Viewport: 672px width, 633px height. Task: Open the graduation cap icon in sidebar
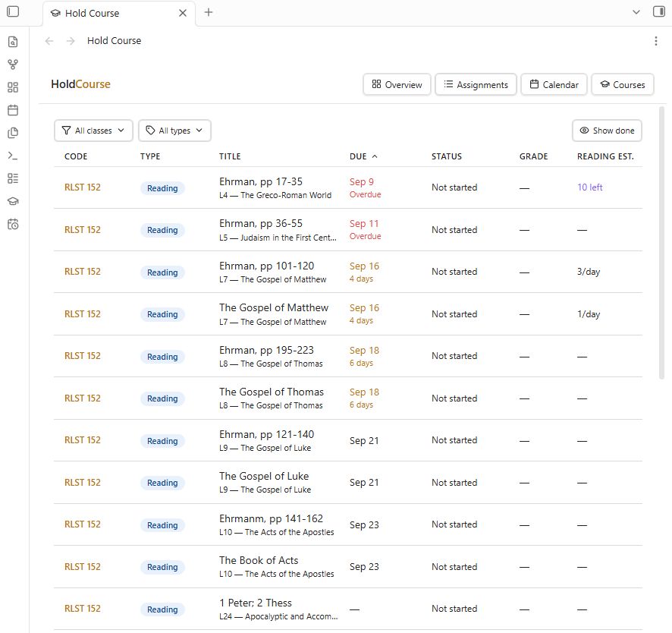click(x=13, y=201)
